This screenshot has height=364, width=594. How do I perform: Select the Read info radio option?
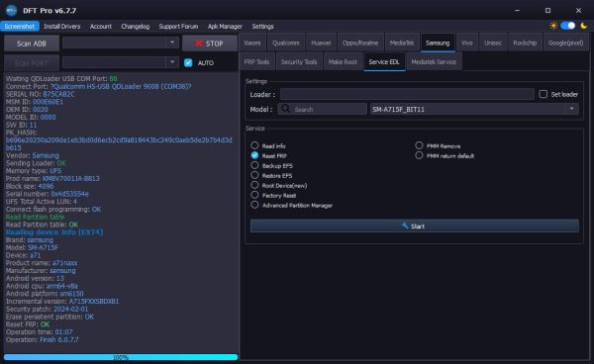[x=254, y=145]
